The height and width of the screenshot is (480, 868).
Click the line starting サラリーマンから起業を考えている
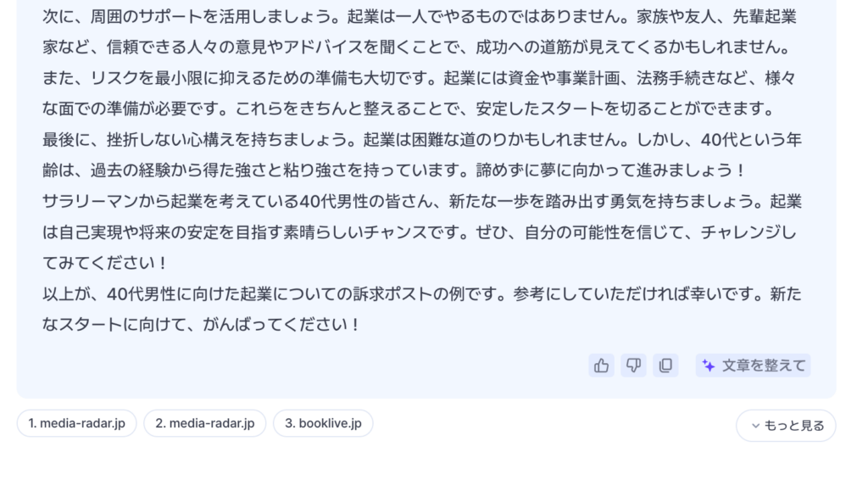(422, 201)
